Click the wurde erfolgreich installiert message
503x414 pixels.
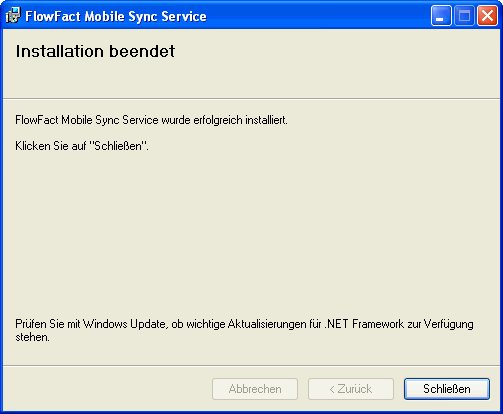(x=224, y=120)
